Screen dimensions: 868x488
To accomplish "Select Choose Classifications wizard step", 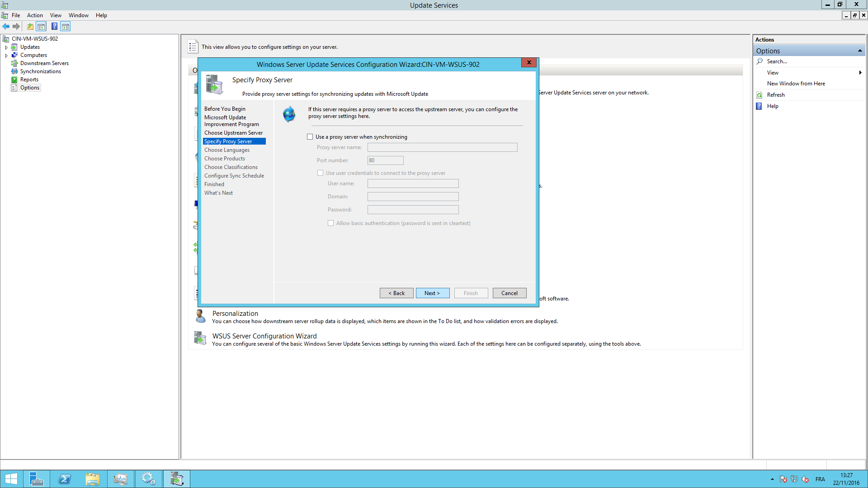I will (x=231, y=167).
